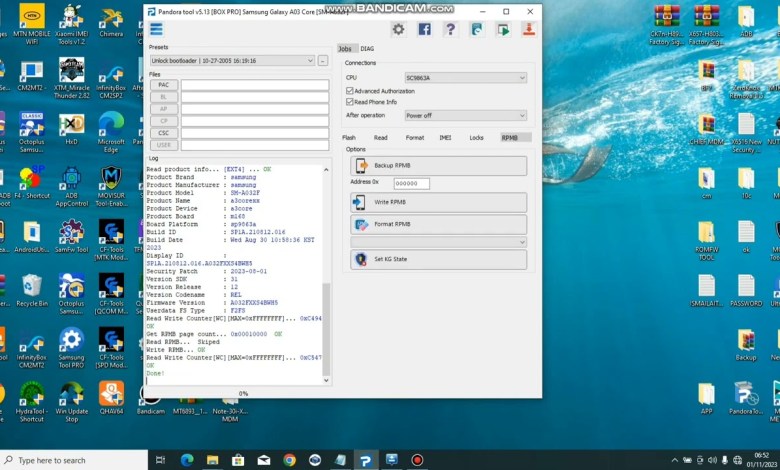Open the hamburger menu in Pandora tool
Viewport: 780px width, 470px height.
point(156,30)
